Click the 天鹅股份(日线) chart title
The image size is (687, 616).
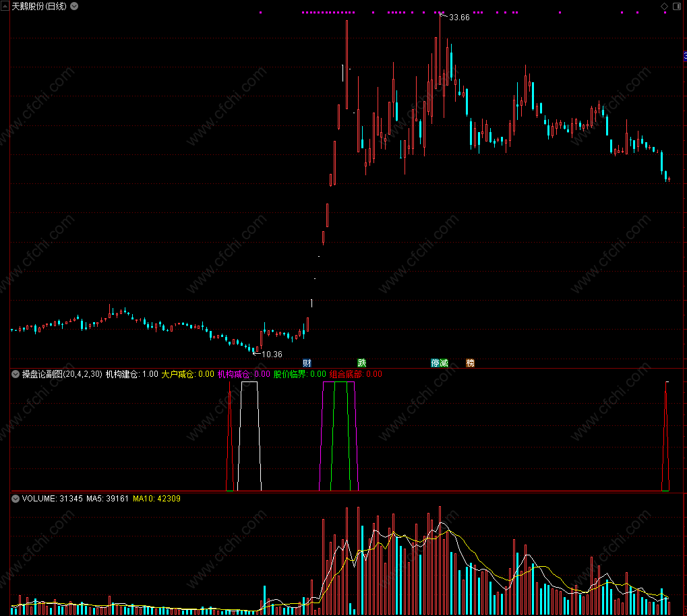pos(39,6)
